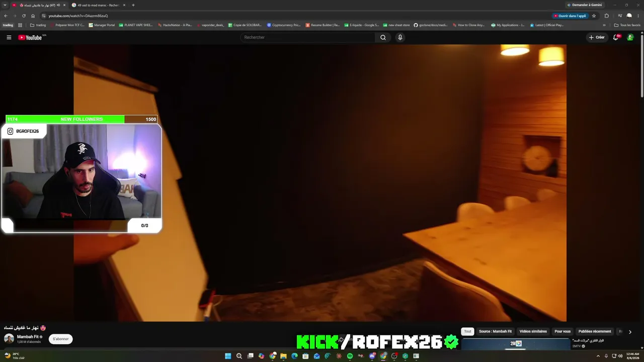Screen dimensions: 644x362
Task: Reload the page
Action: pos(24,16)
